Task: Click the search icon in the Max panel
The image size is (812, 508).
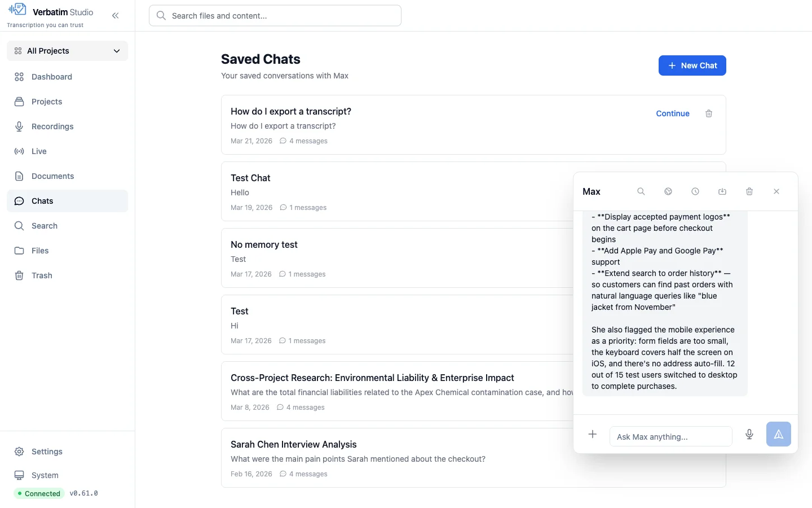Action: click(641, 191)
